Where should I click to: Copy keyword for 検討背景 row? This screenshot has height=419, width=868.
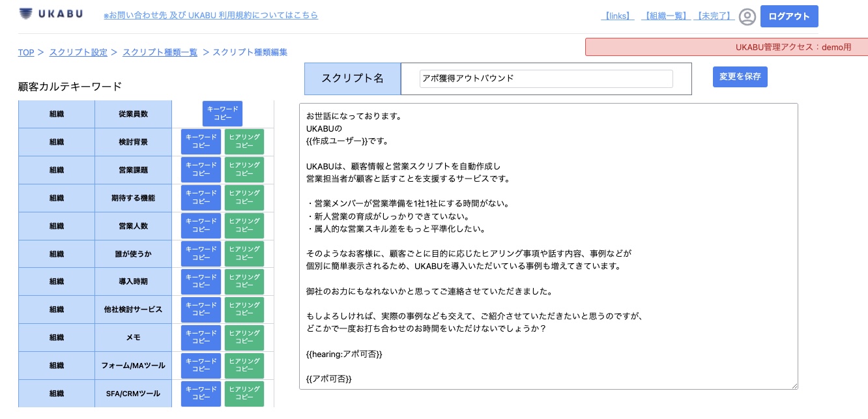(x=201, y=142)
